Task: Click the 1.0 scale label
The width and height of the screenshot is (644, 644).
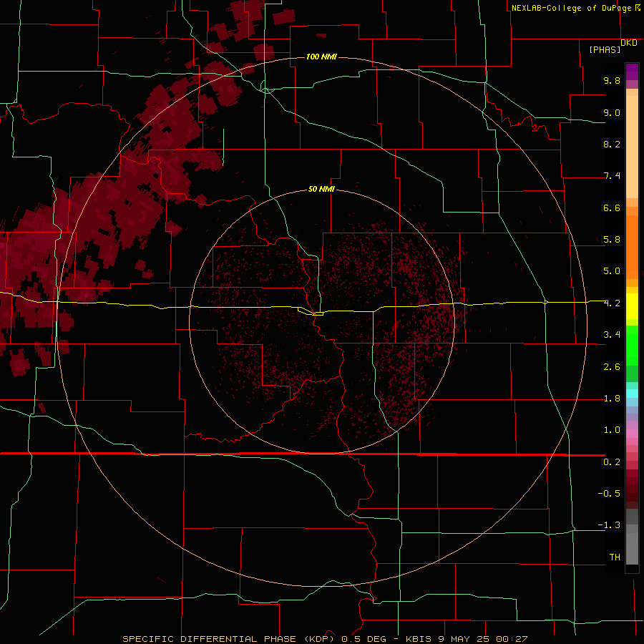Action: [612, 430]
